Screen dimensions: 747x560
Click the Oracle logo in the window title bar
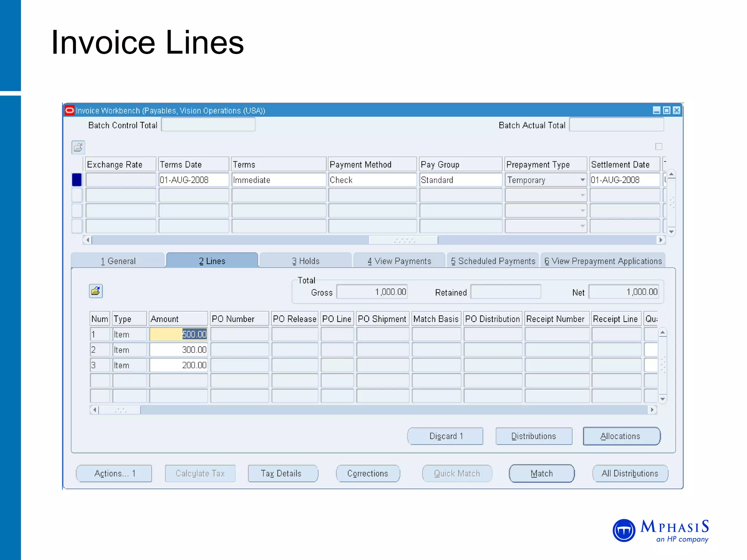click(69, 110)
